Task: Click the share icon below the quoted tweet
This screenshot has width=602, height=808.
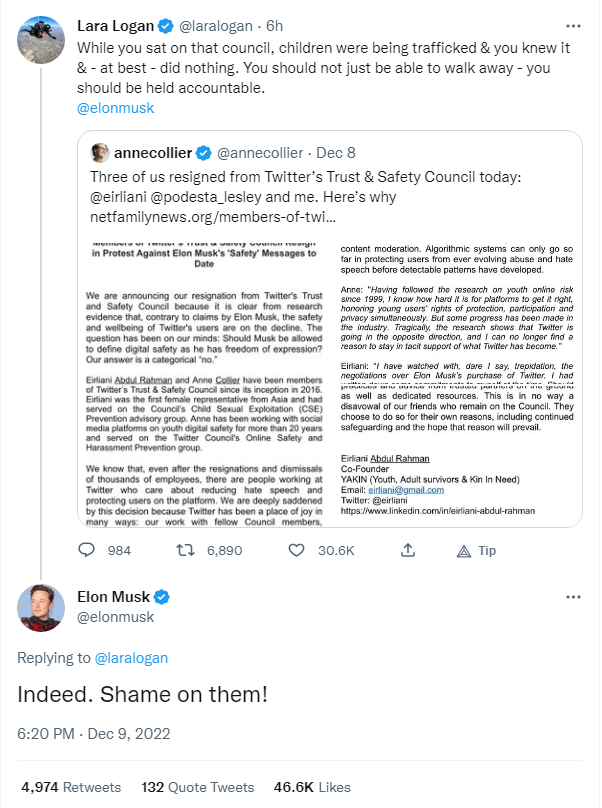Action: click(408, 550)
